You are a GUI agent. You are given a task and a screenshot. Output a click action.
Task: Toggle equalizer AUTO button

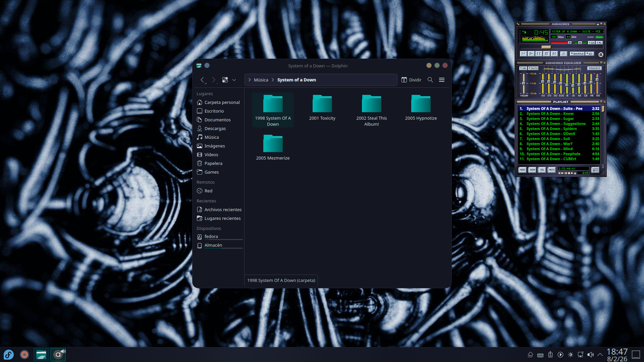533,68
